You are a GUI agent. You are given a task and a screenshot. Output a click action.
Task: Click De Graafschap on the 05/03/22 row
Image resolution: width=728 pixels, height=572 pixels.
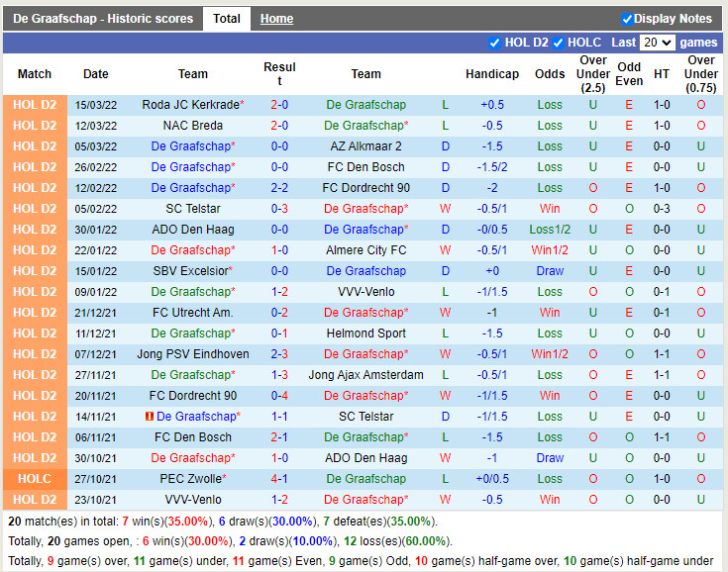click(x=193, y=146)
